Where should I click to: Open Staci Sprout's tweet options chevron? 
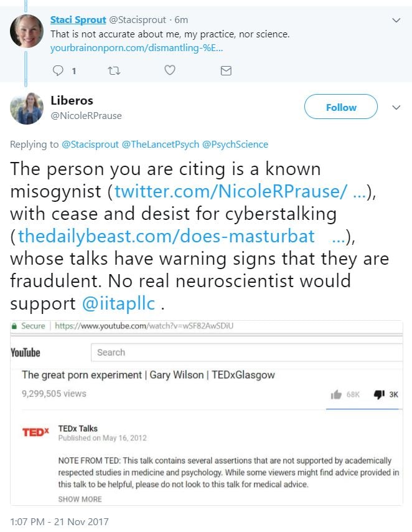tap(396, 20)
